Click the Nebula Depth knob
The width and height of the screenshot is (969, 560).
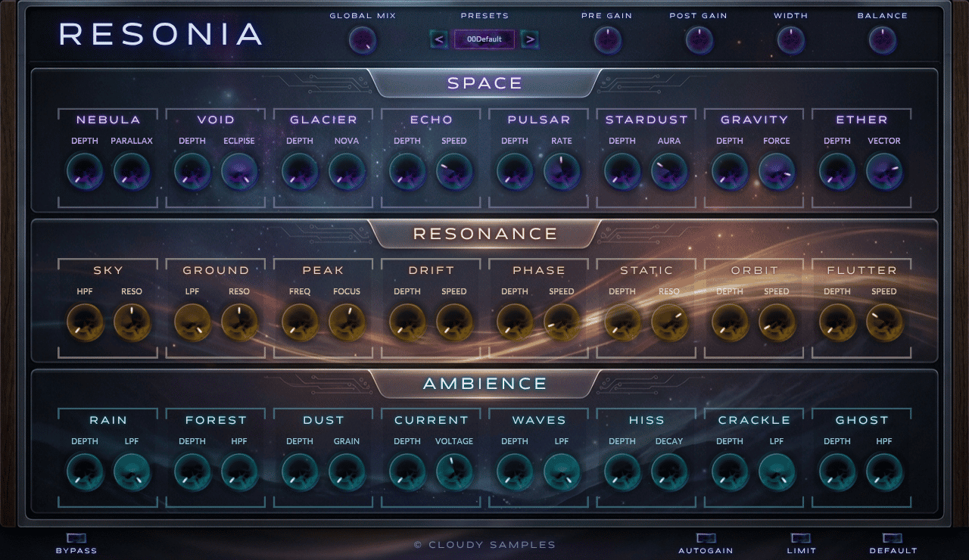point(85,171)
